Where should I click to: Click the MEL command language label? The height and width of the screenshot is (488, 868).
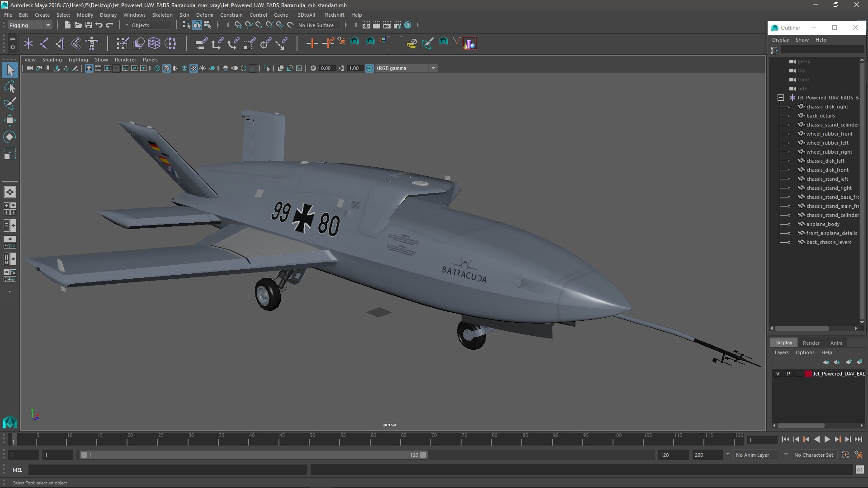17,470
